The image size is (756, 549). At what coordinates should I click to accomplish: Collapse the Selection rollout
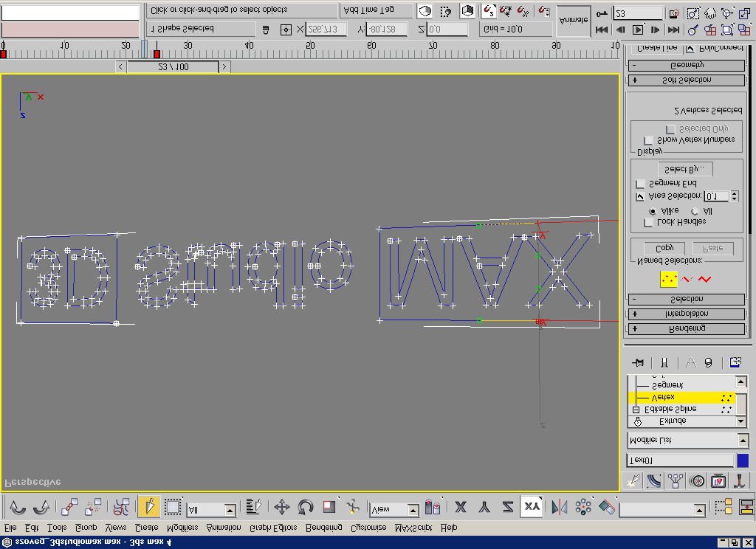(687, 300)
